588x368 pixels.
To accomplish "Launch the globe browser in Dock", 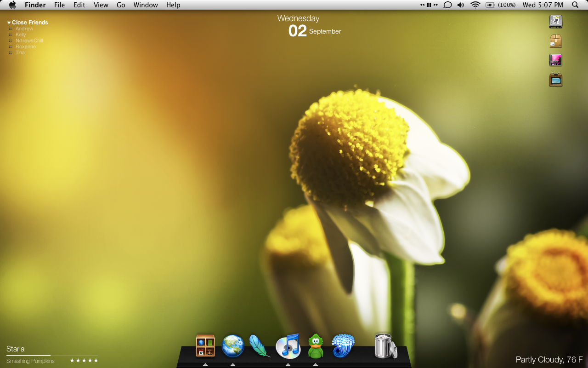I will 233,346.
